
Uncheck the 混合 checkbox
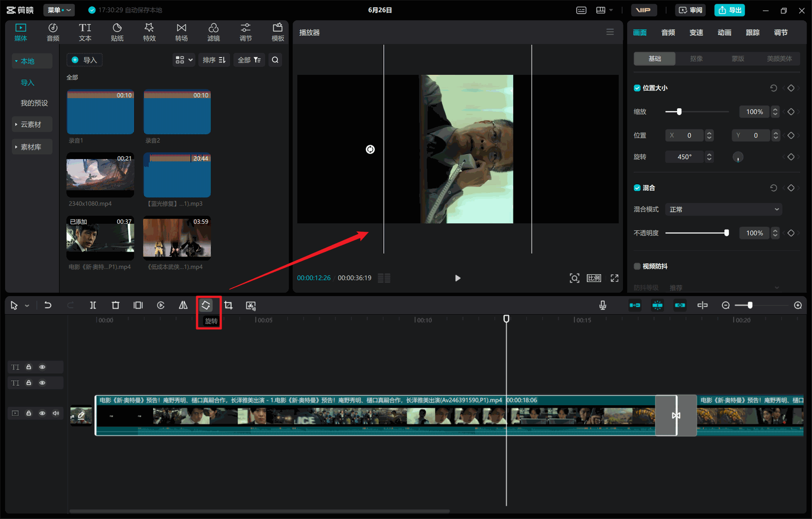tap(637, 188)
